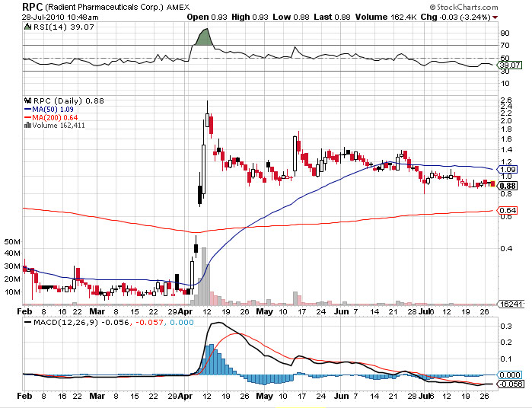
Task: Click the Open 0.93 value
Action: 207,17
